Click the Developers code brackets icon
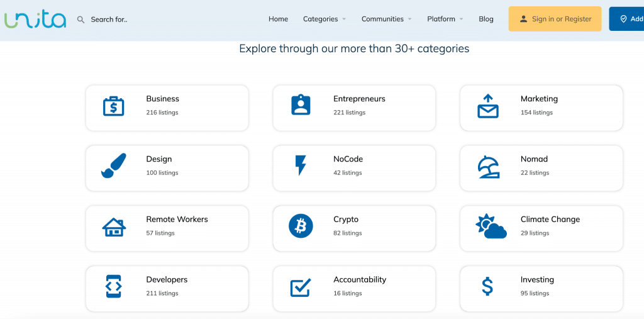644x319 pixels. click(x=113, y=286)
